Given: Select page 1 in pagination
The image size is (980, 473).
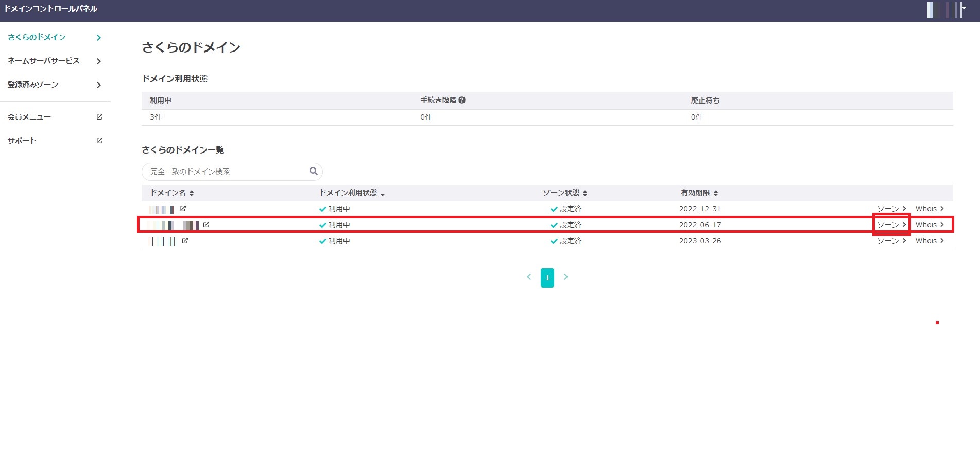Looking at the screenshot, I should (x=547, y=278).
